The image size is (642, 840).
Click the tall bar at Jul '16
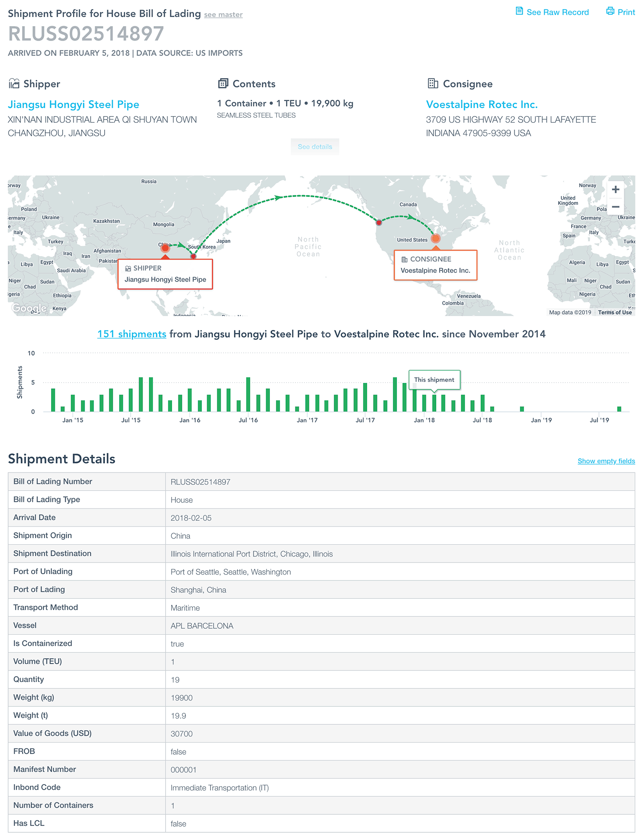coord(248,394)
